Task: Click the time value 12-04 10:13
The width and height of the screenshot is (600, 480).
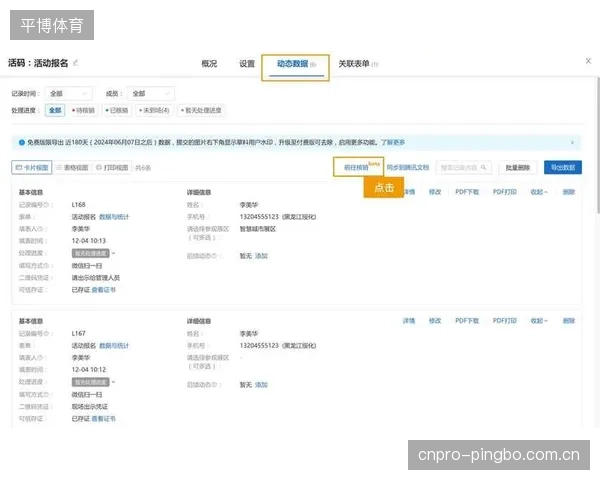Action: [x=89, y=241]
